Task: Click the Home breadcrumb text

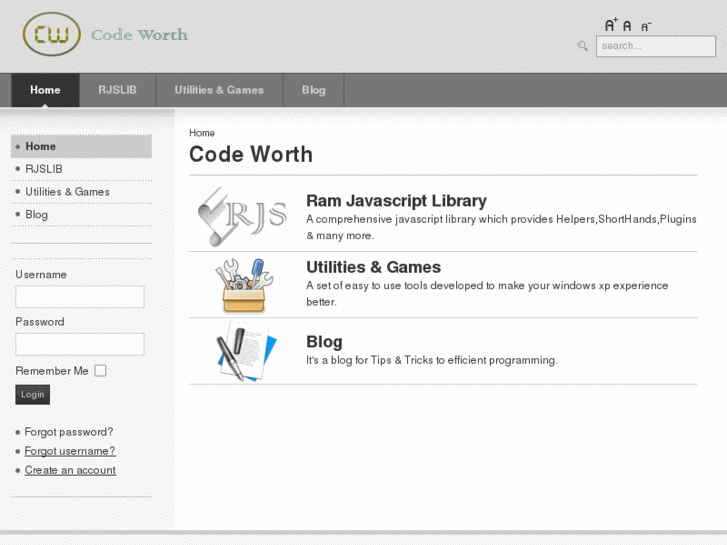Action: tap(202, 133)
